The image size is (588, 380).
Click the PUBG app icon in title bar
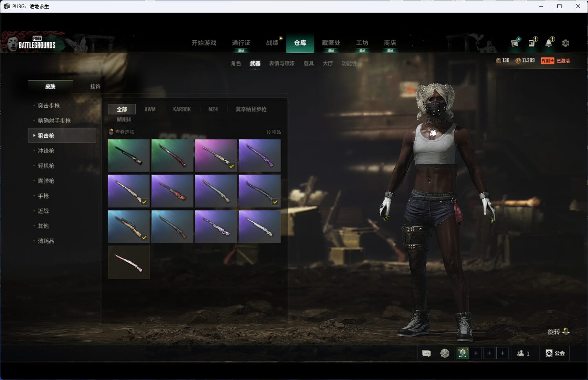pos(7,6)
